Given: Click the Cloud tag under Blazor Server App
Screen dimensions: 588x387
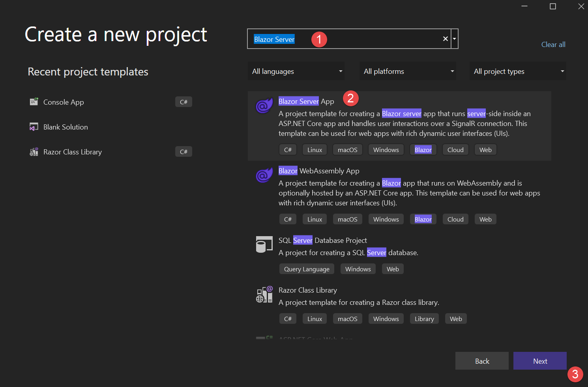Looking at the screenshot, I should 455,150.
